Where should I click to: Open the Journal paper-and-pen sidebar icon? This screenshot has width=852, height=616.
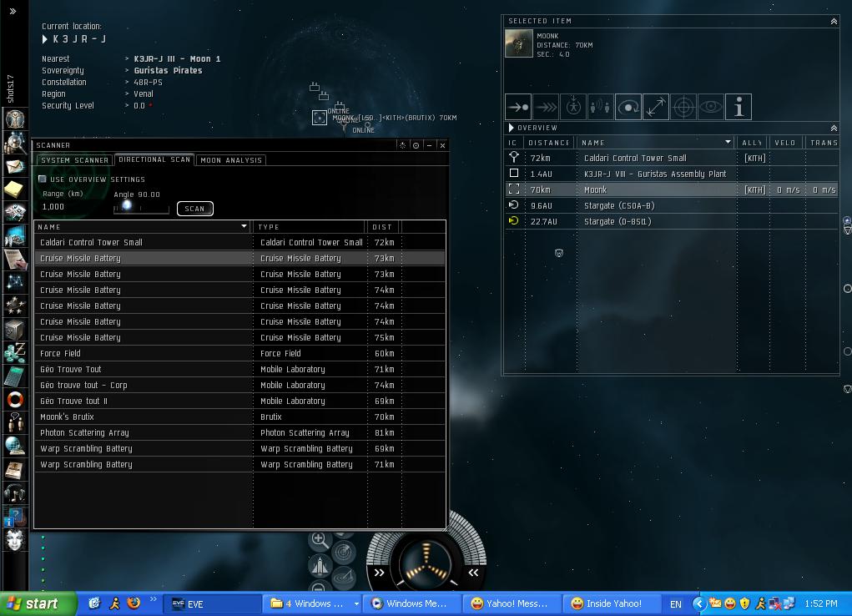(15, 259)
